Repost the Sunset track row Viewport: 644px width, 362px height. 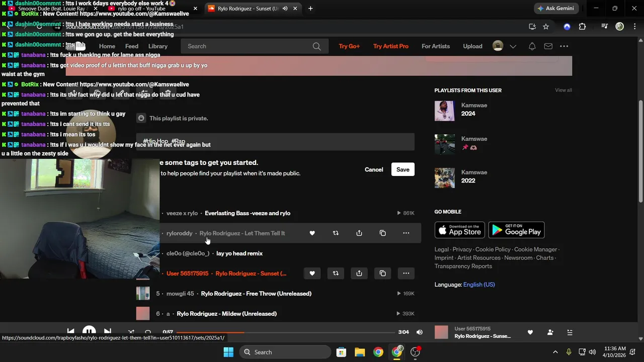(336, 274)
